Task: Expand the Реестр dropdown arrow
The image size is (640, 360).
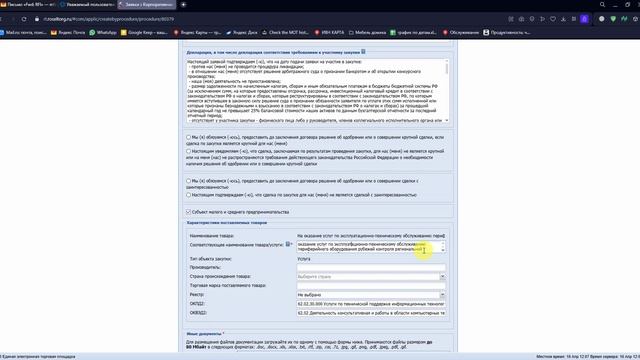Action: coord(442,295)
